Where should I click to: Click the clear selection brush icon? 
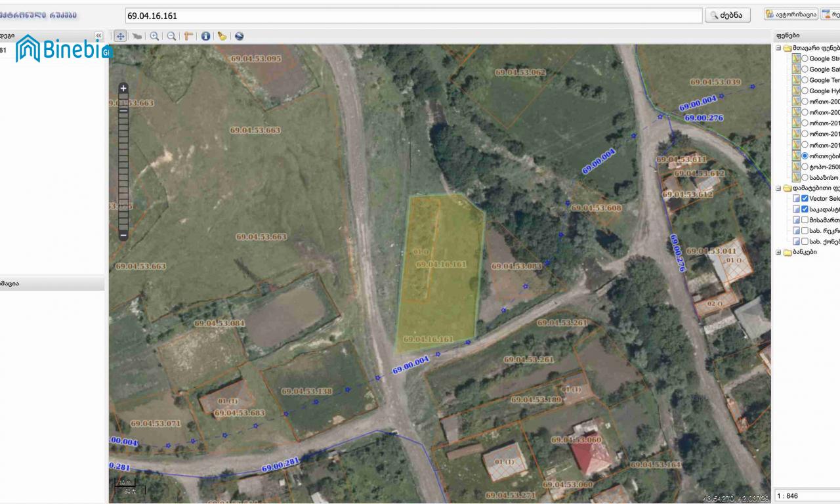pos(222,36)
